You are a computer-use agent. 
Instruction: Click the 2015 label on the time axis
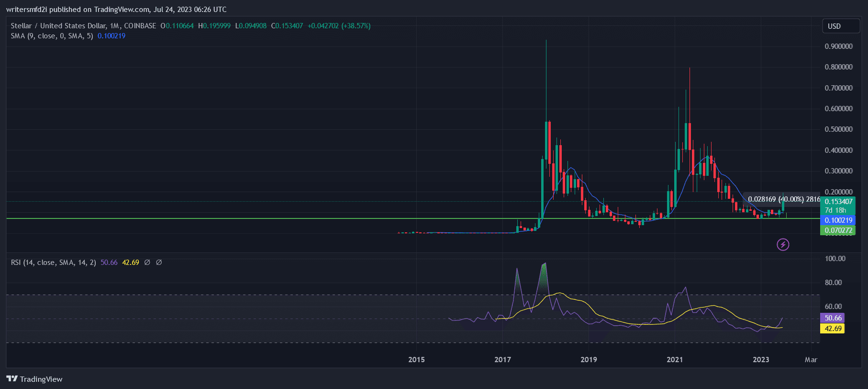[x=416, y=360]
